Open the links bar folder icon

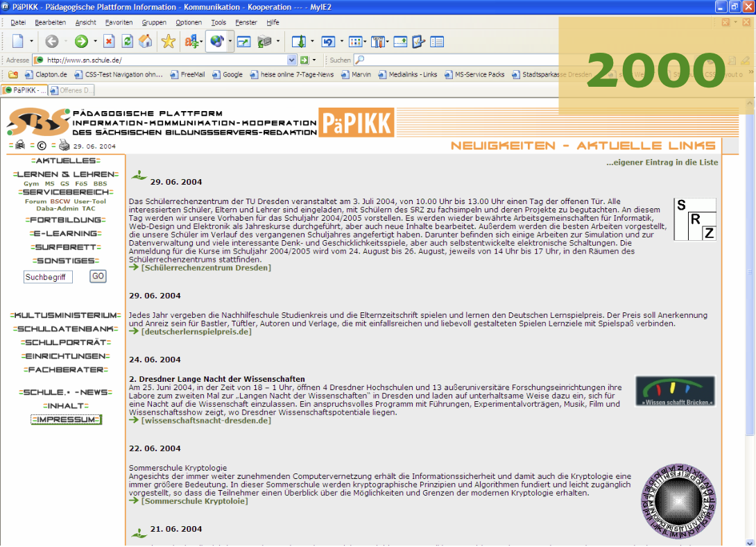click(13, 75)
